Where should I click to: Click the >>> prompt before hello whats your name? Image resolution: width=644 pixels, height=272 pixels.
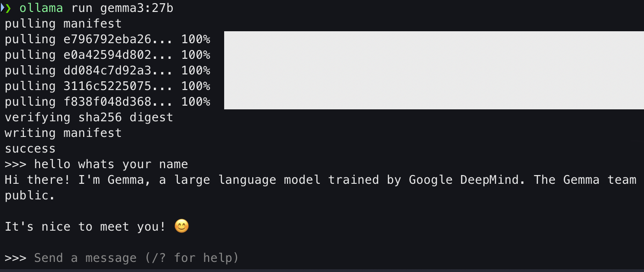pos(16,164)
